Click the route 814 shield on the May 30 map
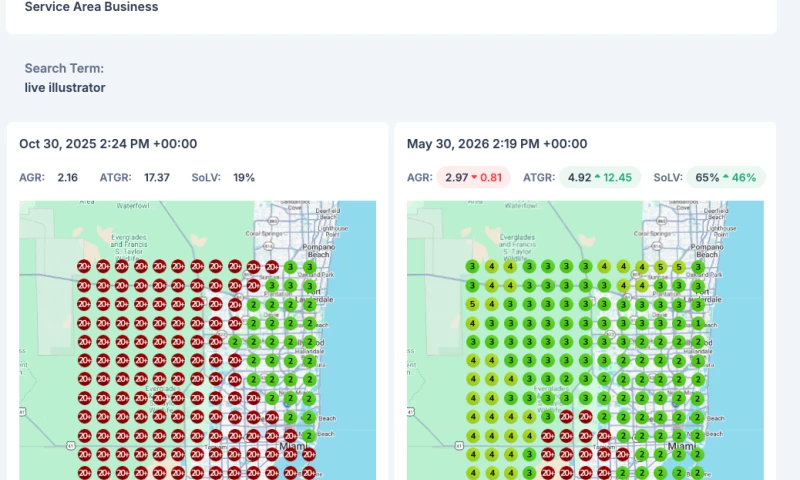The image size is (800, 480). pyautogui.click(x=657, y=246)
